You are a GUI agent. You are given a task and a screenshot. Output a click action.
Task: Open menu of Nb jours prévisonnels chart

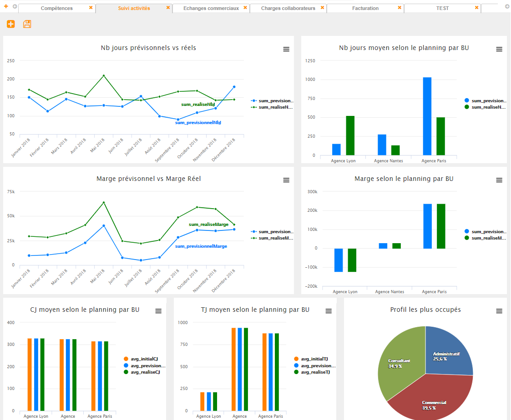pyautogui.click(x=286, y=50)
